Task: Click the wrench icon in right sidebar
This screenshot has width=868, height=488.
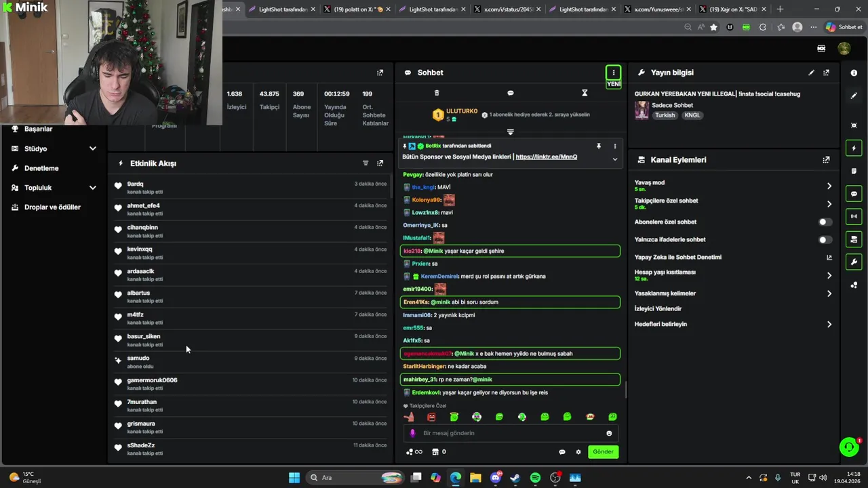Action: coord(854,262)
